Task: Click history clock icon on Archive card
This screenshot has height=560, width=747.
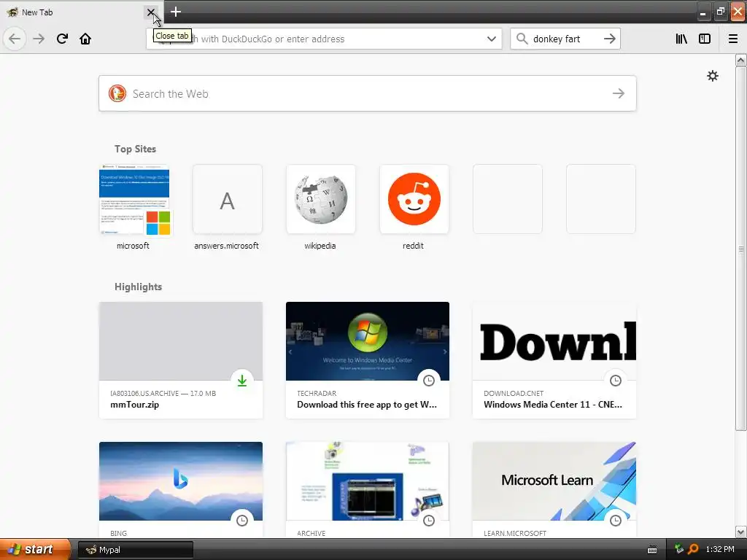Action: (429, 521)
